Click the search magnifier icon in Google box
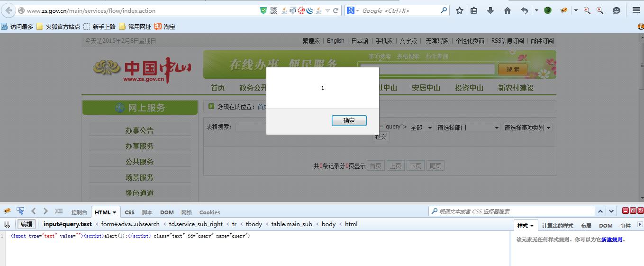Image resolution: width=644 pixels, height=266 pixels. coord(444,10)
